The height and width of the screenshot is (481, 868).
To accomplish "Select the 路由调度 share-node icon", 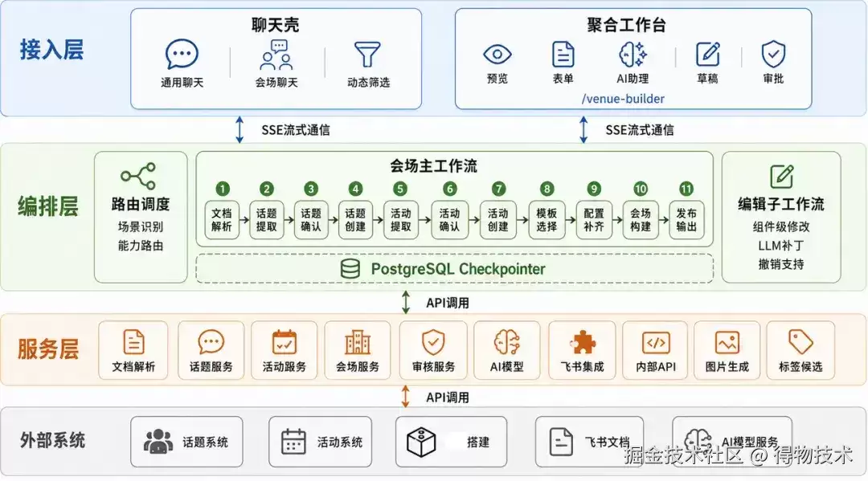I will tap(138, 177).
